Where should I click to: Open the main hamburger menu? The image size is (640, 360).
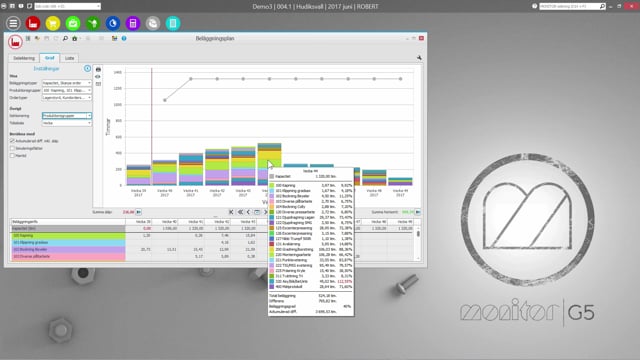click(13, 23)
